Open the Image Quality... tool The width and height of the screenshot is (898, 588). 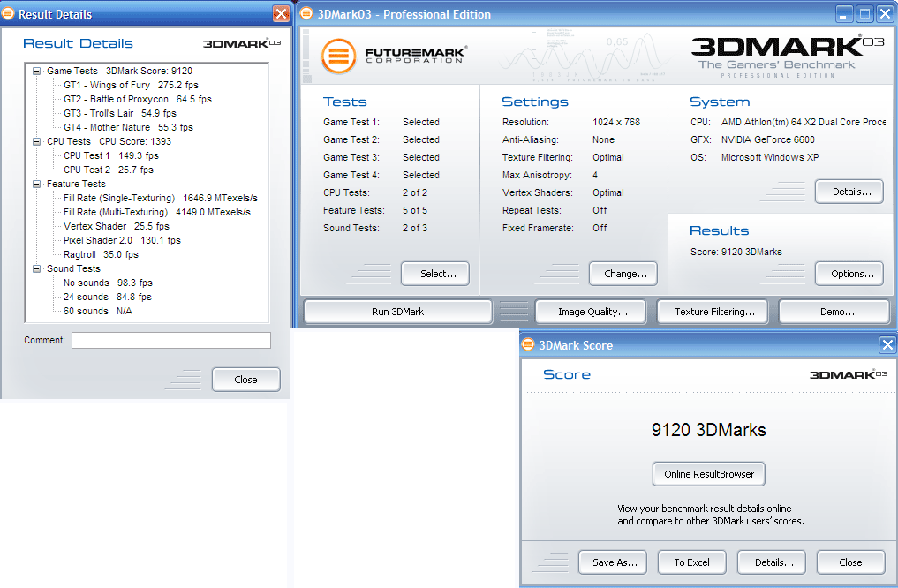click(x=591, y=312)
